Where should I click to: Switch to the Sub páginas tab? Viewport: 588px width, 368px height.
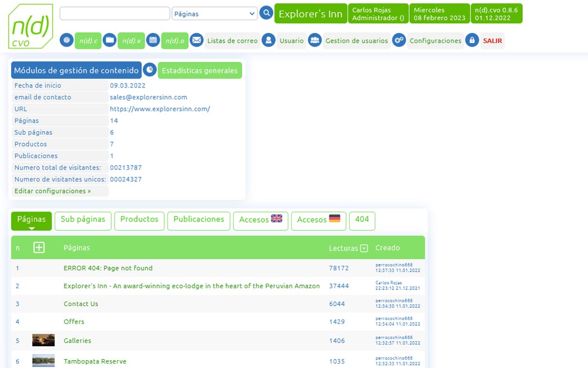(x=83, y=221)
